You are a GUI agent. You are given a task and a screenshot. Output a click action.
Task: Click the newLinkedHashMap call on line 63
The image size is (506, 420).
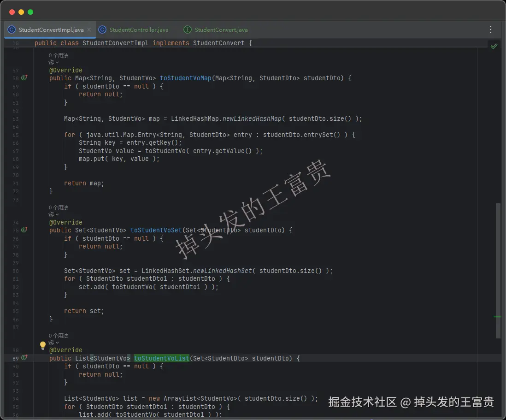[x=252, y=118]
